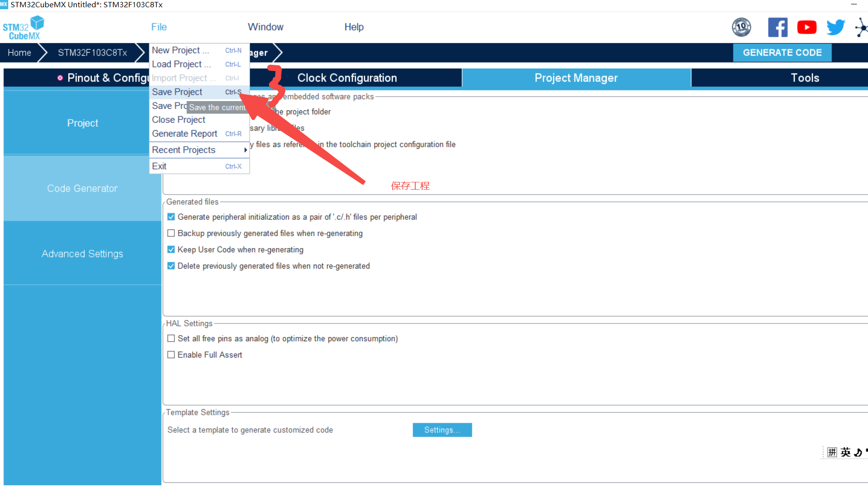
Task: Open the Advanced Settings side tab
Action: tap(83, 253)
